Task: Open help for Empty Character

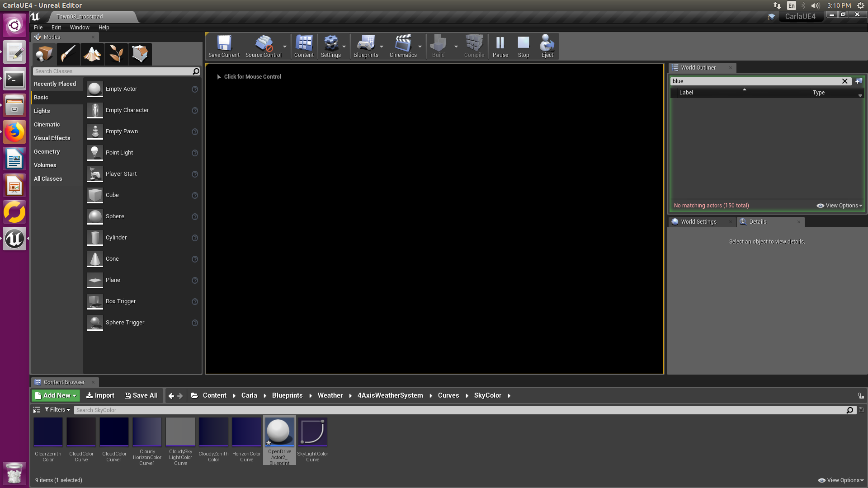Action: pyautogui.click(x=195, y=111)
